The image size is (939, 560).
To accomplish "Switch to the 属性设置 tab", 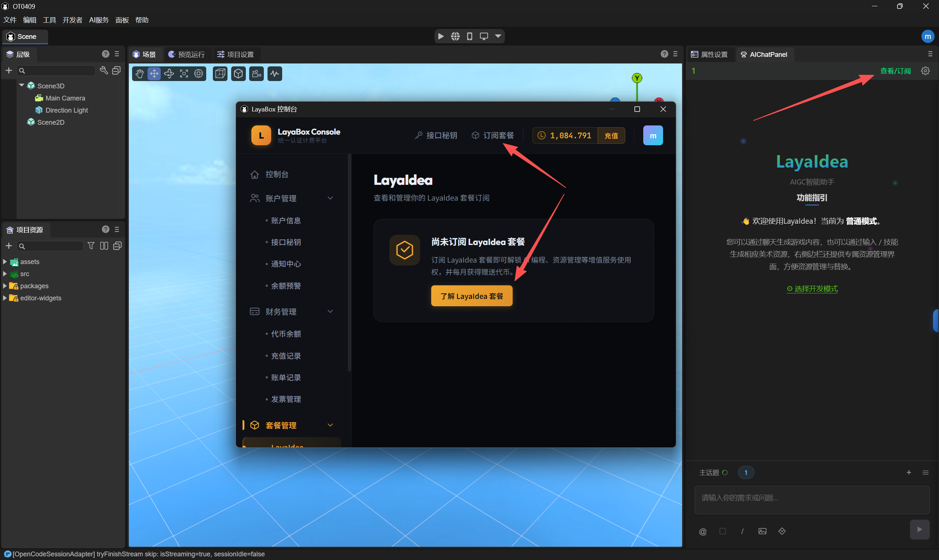I will tap(709, 54).
